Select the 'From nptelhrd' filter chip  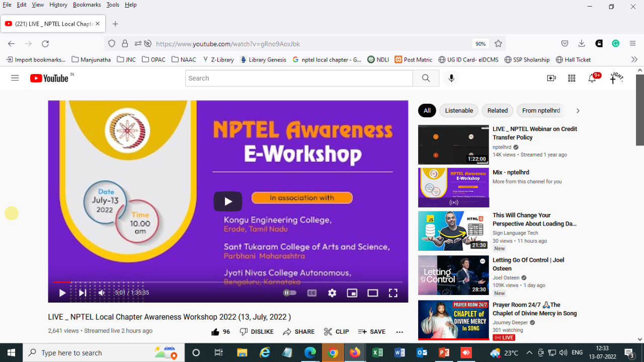(541, 111)
